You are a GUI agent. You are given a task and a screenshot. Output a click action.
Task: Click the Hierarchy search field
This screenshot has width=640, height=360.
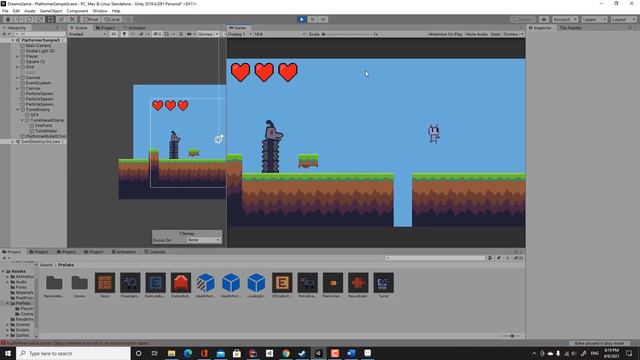click(39, 34)
